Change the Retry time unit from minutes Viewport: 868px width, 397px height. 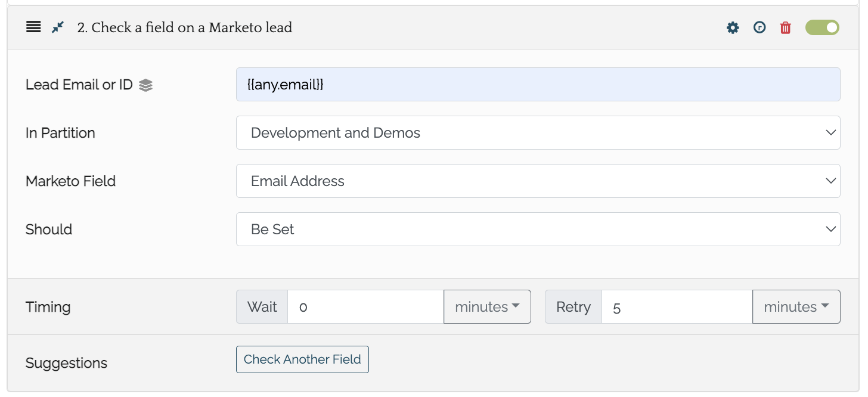pos(796,306)
